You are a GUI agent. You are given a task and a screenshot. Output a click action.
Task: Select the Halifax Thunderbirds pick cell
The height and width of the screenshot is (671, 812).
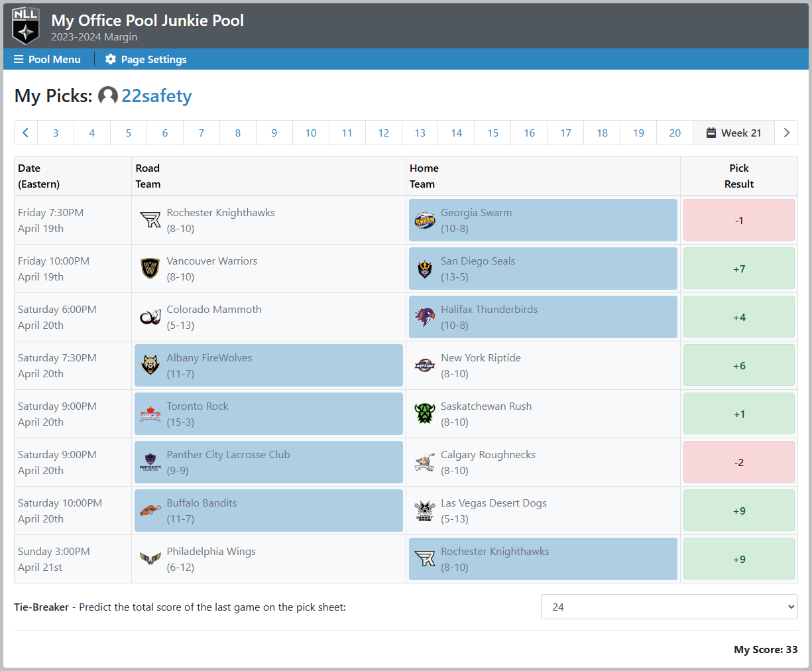point(543,317)
